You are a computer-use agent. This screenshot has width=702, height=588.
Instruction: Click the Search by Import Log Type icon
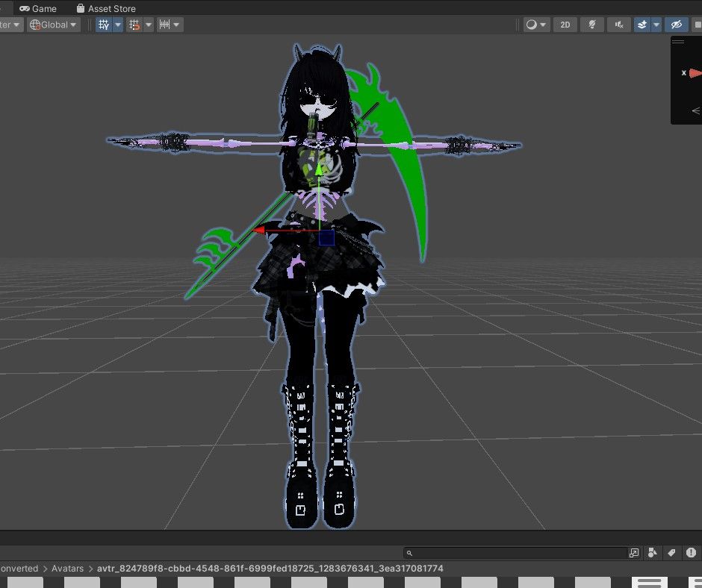point(691,553)
